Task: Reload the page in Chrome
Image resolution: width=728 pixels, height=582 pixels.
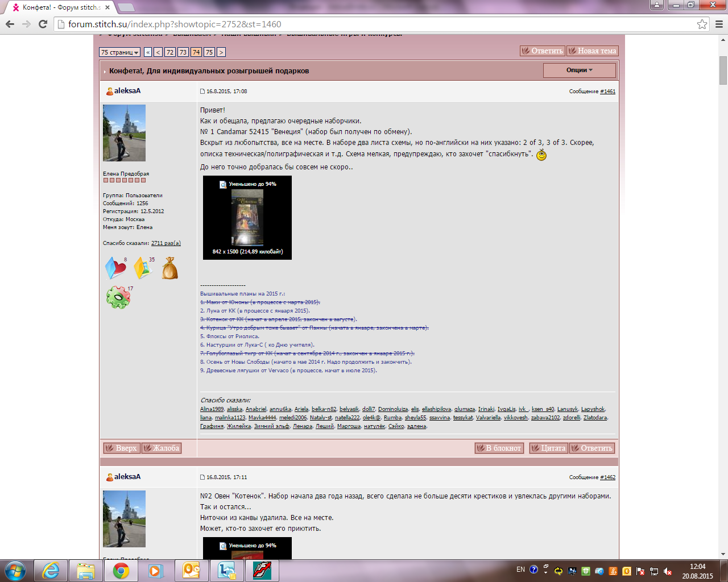Action: click(x=43, y=24)
